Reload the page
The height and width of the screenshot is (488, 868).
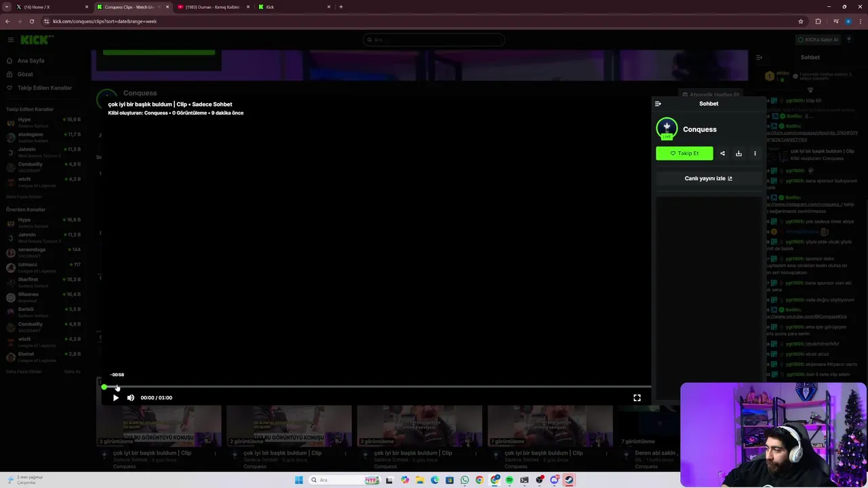[x=32, y=21]
